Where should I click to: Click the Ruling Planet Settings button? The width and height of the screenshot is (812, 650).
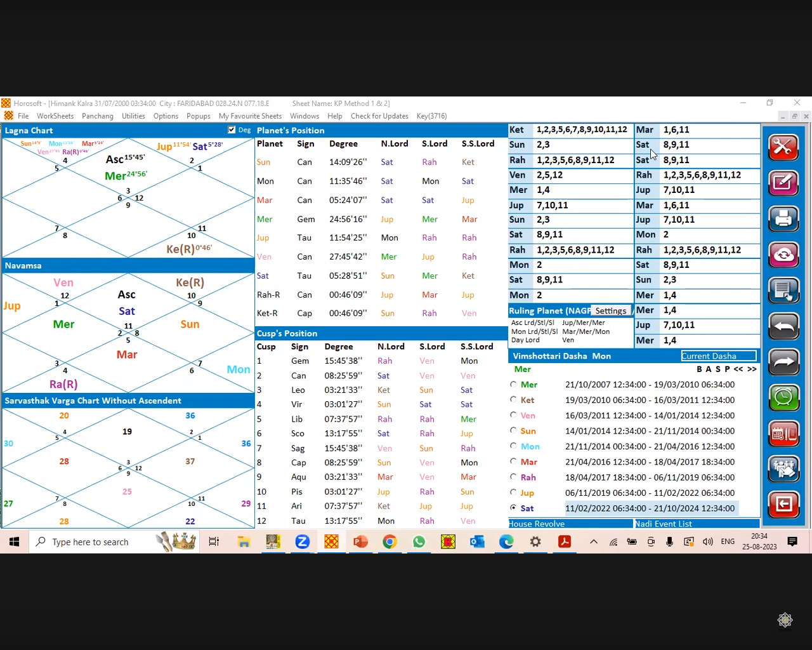tap(610, 311)
